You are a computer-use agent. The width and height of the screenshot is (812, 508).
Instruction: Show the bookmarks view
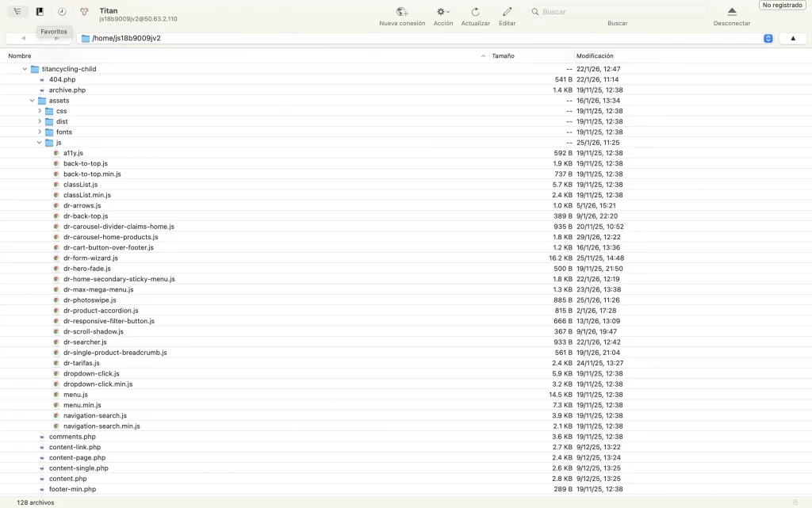click(x=40, y=12)
